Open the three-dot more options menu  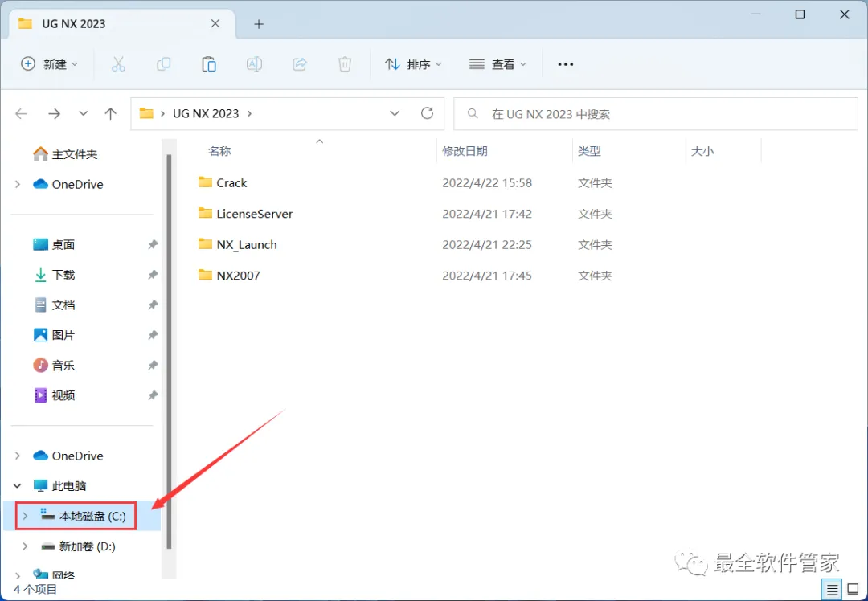(x=565, y=64)
